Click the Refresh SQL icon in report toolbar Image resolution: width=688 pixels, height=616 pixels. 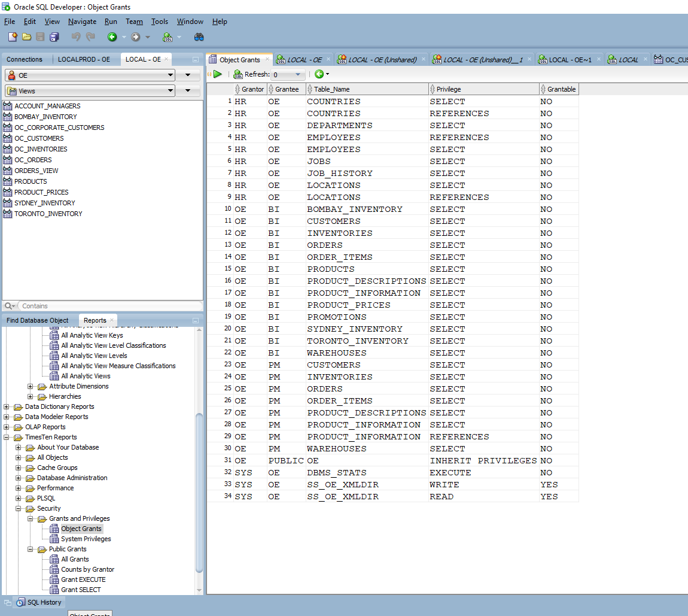pyautogui.click(x=238, y=74)
